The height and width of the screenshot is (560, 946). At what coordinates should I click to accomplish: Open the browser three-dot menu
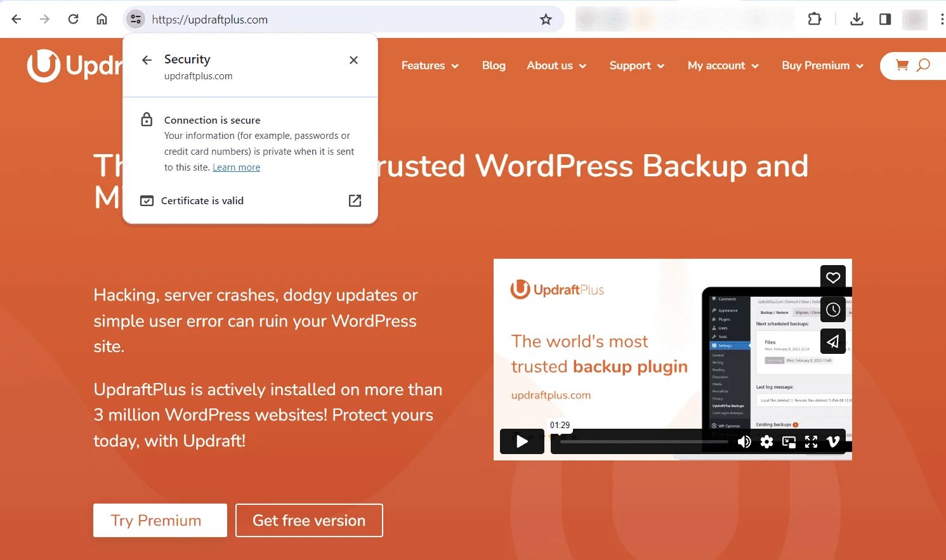pos(942,19)
